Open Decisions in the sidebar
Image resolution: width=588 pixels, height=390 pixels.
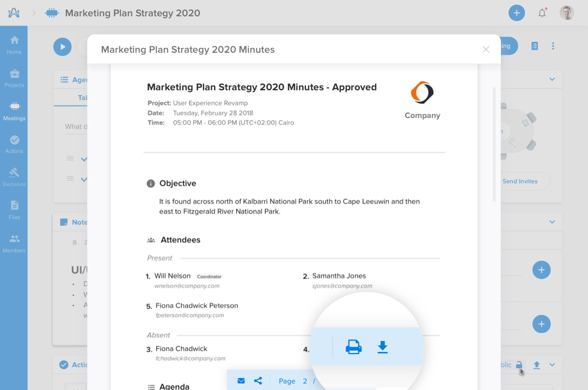click(14, 177)
